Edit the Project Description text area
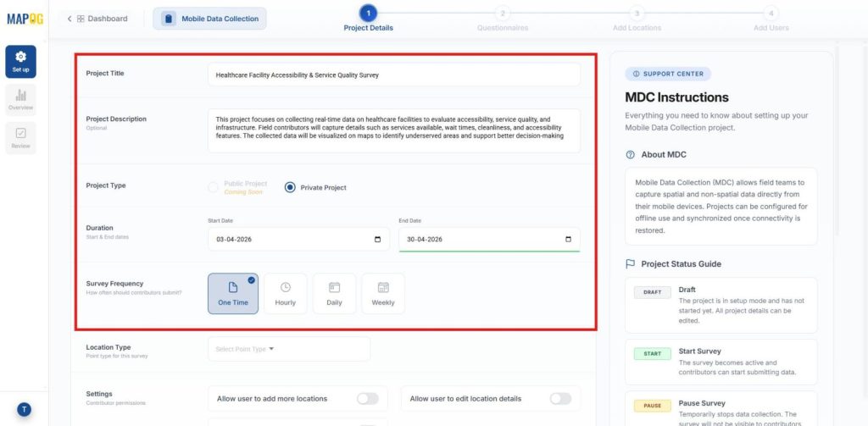Screen dimensions: 868x426 click(x=394, y=130)
